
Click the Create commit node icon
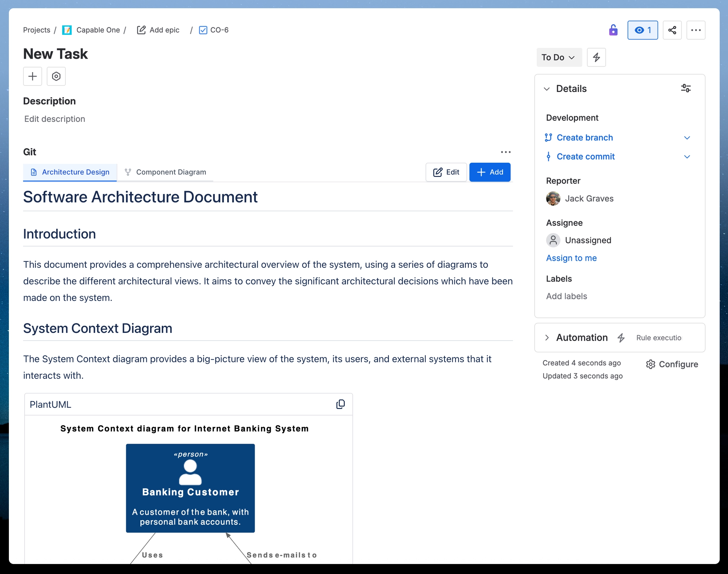point(548,157)
